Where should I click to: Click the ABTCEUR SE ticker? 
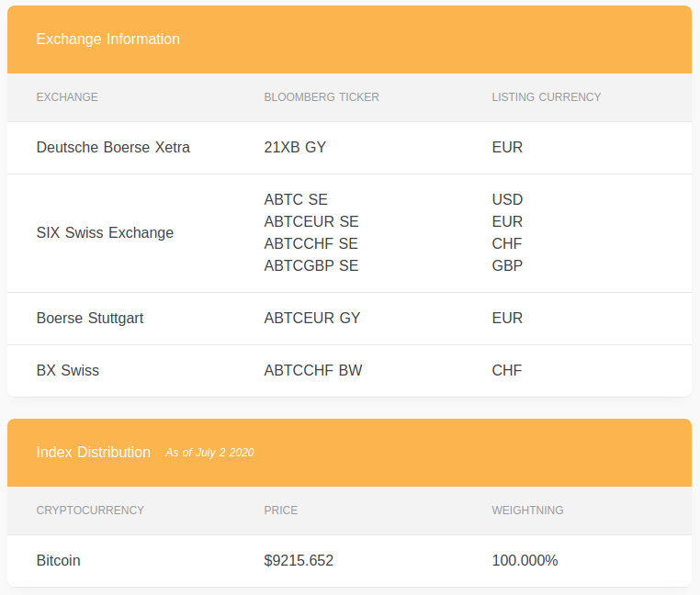[311, 222]
